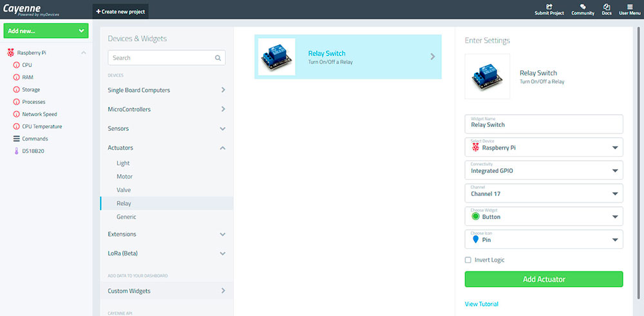Click the Cayenne logo
This screenshot has height=316, width=644.
click(31, 10)
